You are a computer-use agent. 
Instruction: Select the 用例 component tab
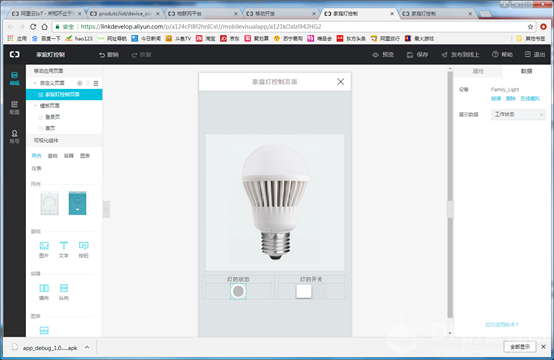[36, 156]
